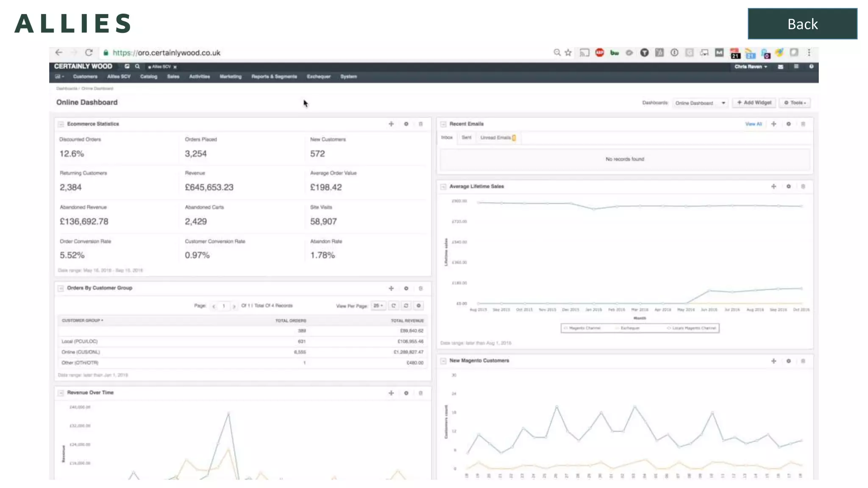The width and height of the screenshot is (868, 488).
Task: Collapse the Recent Emails widget
Action: [x=443, y=124]
